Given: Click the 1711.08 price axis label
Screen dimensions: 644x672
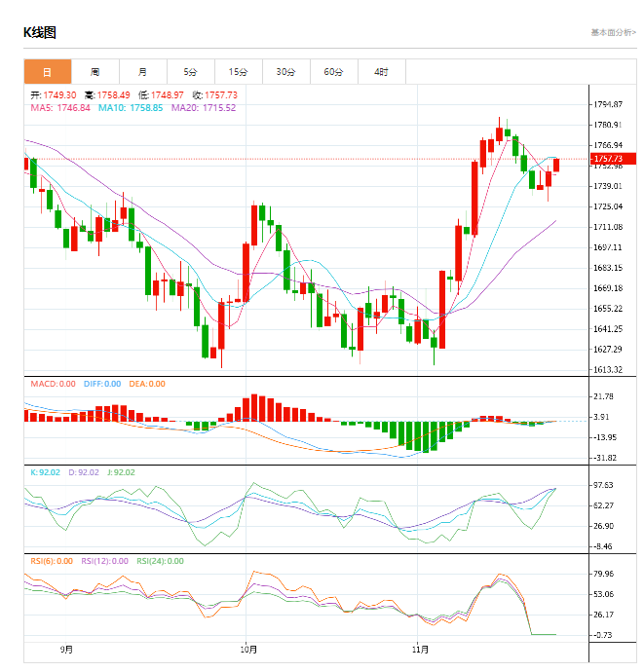Looking at the screenshot, I should [608, 227].
